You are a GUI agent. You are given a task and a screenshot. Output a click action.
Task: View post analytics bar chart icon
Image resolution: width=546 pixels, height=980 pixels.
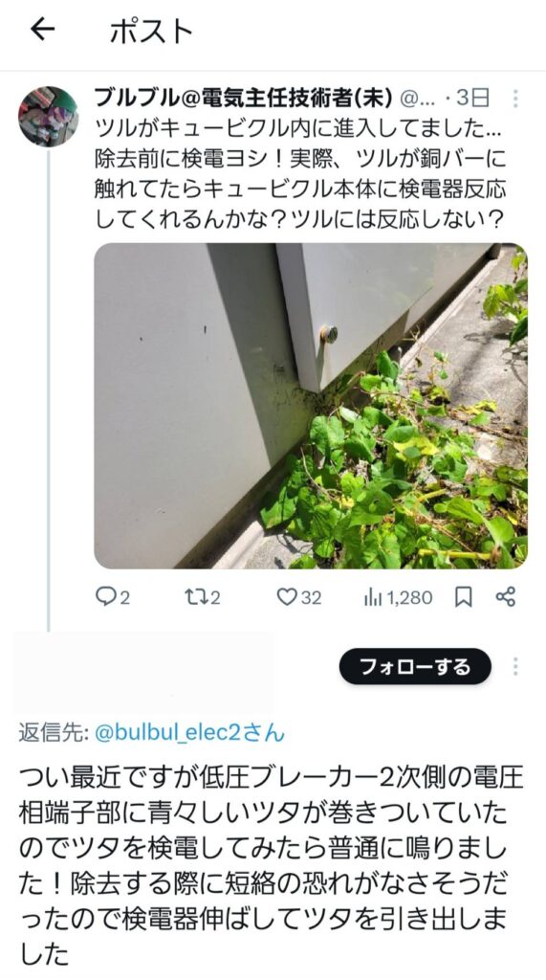pyautogui.click(x=373, y=597)
